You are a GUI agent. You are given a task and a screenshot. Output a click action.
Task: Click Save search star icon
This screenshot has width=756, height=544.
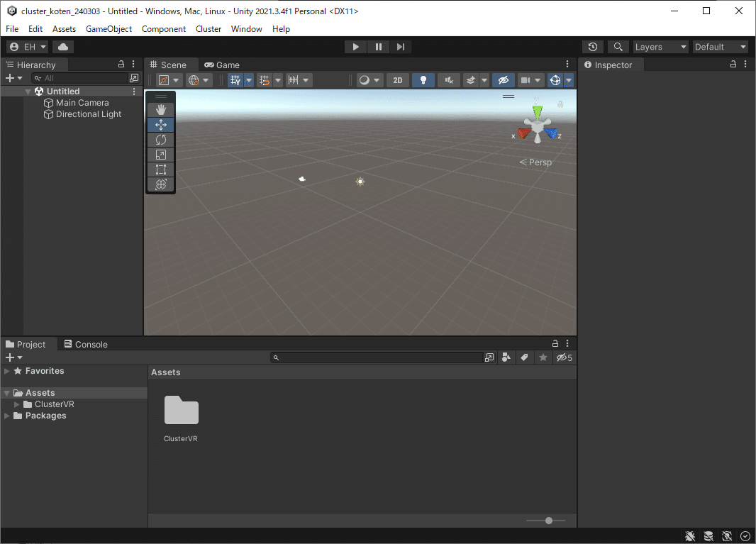point(543,357)
